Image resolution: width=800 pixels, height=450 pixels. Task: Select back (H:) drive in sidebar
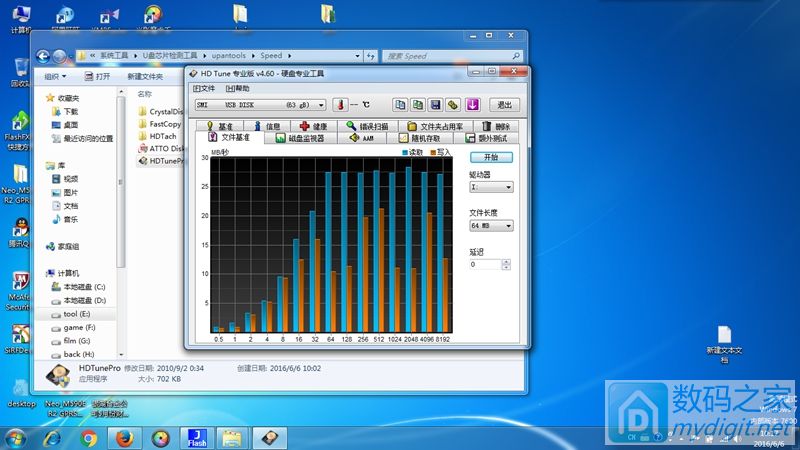(x=73, y=354)
